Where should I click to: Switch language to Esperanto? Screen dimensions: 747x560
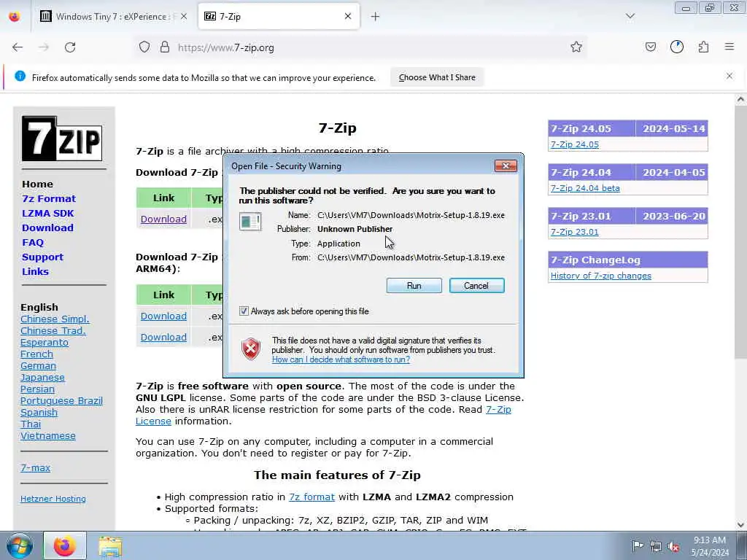click(x=44, y=343)
